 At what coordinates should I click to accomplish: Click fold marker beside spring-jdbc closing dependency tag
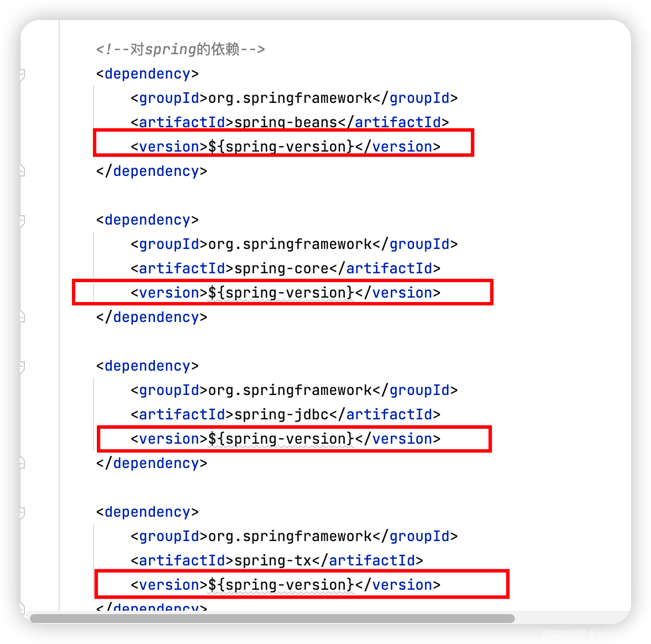[x=22, y=463]
